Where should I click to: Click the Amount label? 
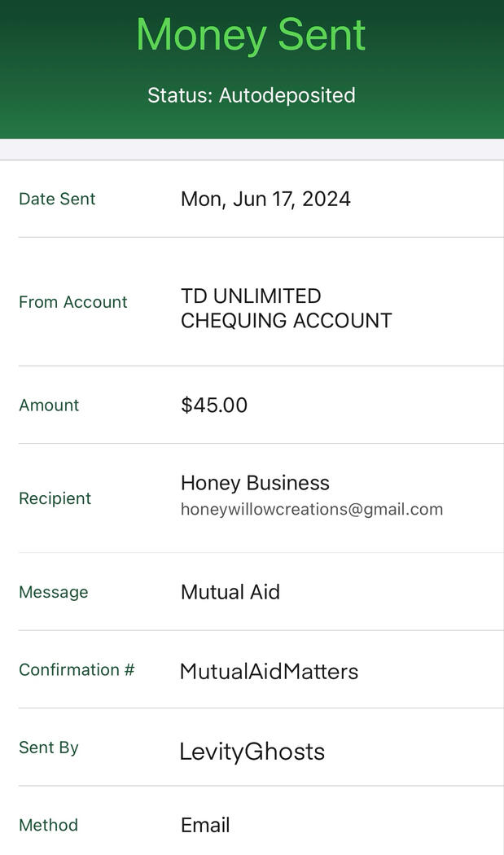pyautogui.click(x=49, y=406)
